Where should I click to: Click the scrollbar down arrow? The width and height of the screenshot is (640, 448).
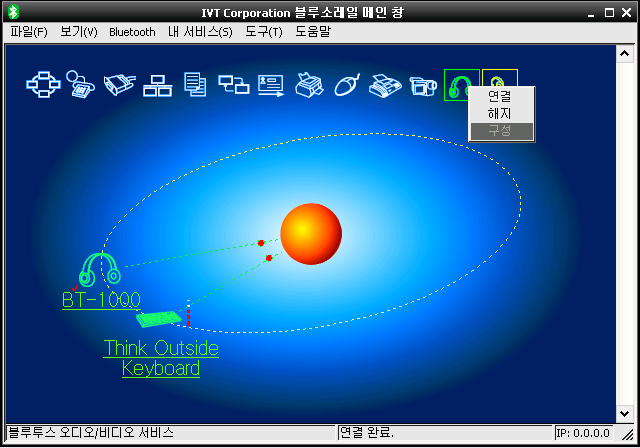coord(624,414)
